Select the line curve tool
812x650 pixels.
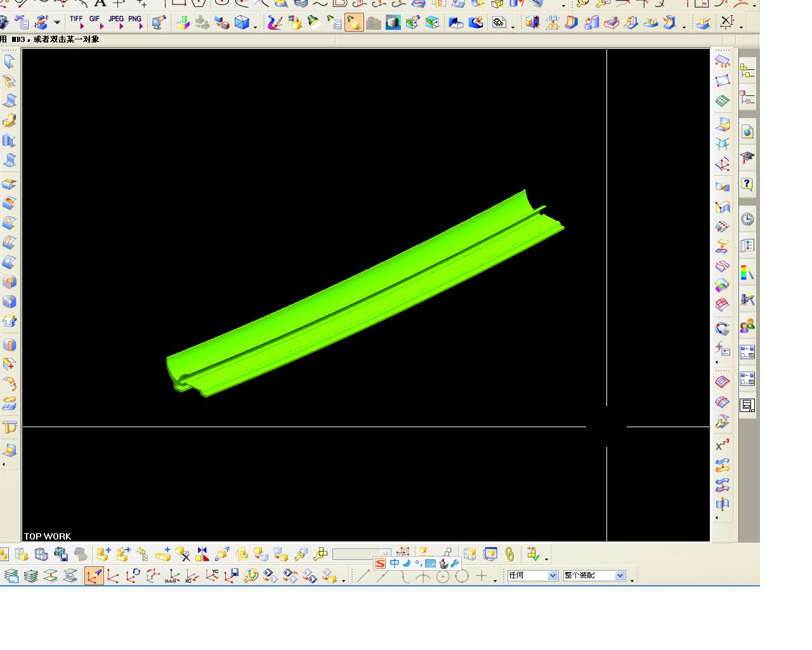363,576
